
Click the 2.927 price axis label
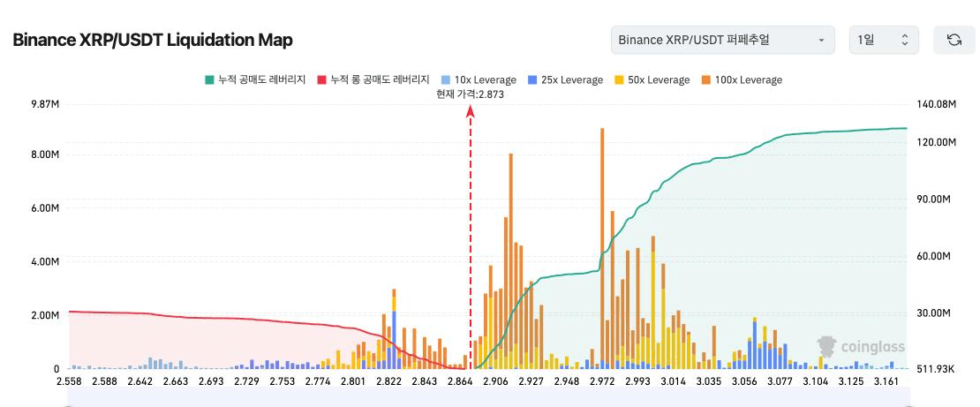pyautogui.click(x=531, y=381)
